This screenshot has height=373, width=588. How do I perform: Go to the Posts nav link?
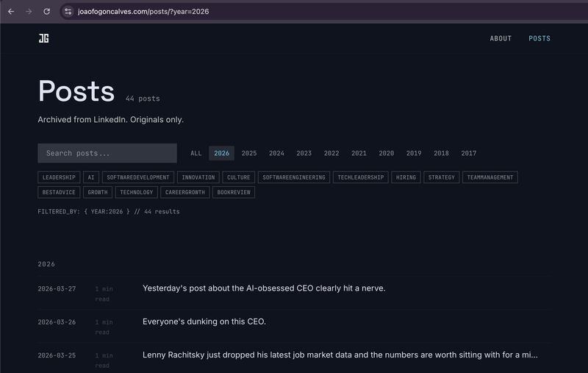(x=539, y=38)
